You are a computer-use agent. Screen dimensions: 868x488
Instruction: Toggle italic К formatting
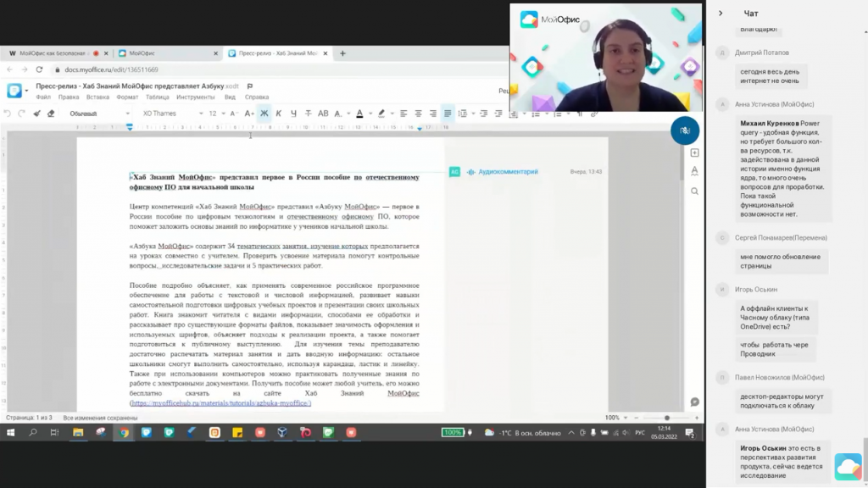tap(278, 114)
